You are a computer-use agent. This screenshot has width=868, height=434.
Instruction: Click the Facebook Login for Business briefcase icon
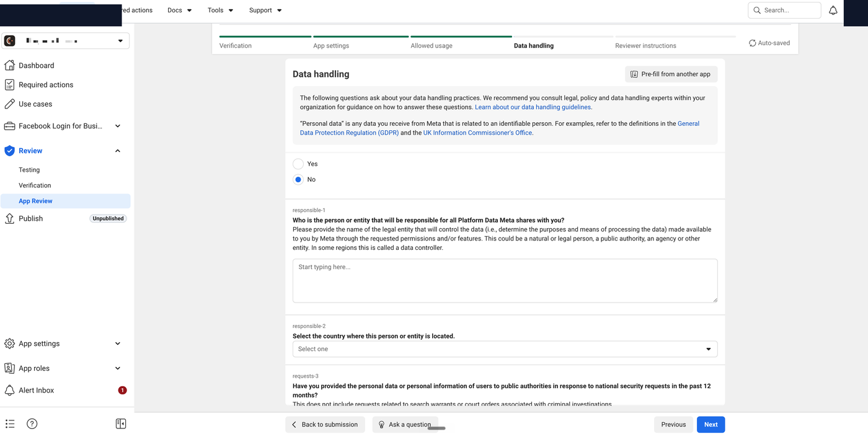point(9,126)
